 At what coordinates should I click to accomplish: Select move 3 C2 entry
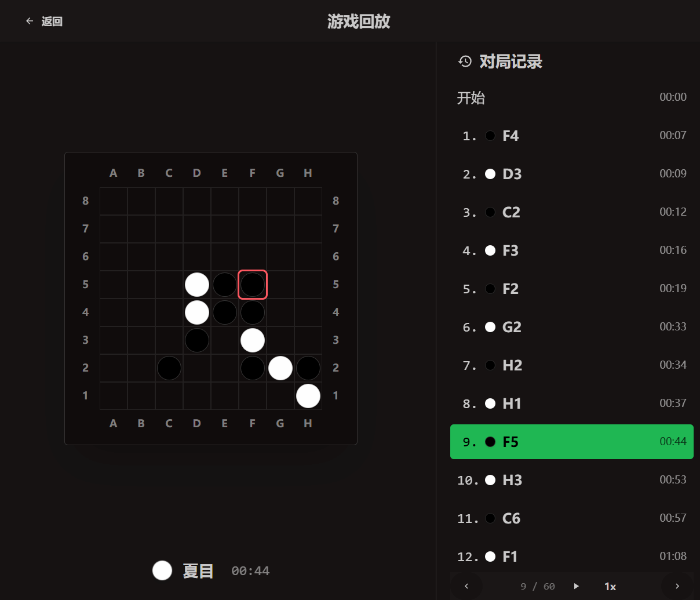571,212
